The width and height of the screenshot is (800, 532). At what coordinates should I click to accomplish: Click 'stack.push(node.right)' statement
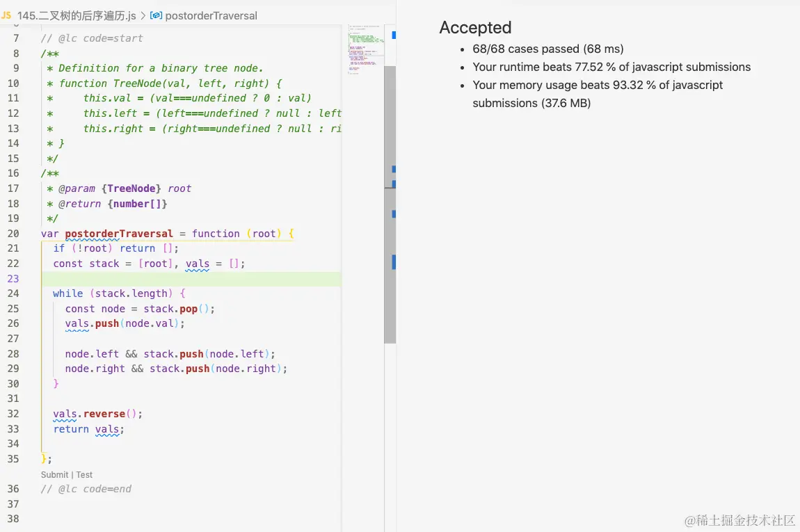click(x=218, y=369)
